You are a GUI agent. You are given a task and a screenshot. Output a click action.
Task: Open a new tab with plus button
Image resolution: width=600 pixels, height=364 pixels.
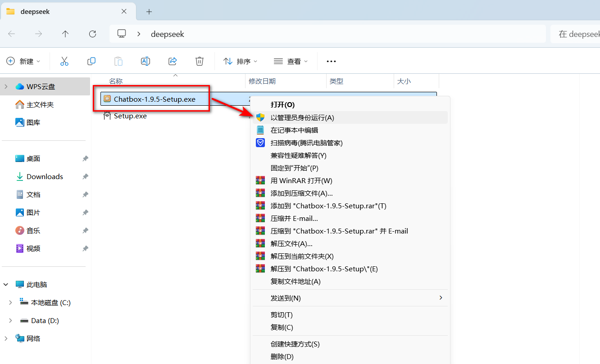tap(149, 12)
